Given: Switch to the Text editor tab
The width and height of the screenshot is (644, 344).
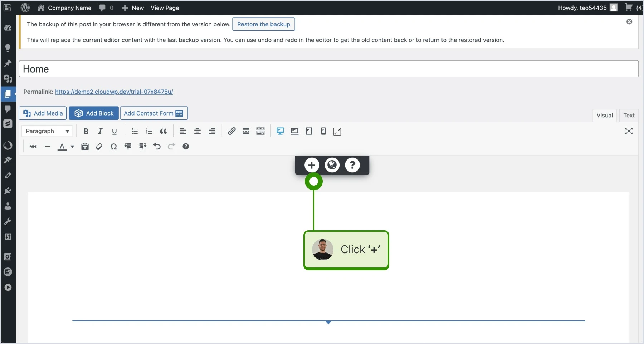Looking at the screenshot, I should click(x=629, y=116).
